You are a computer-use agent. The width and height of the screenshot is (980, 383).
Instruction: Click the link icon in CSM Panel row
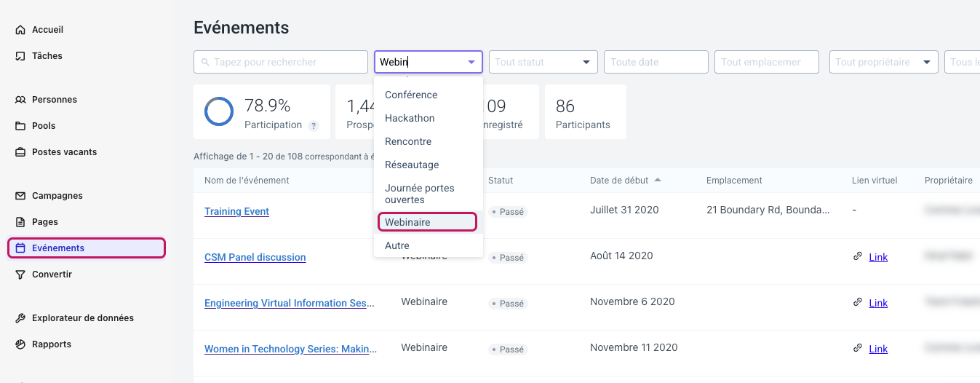click(858, 256)
